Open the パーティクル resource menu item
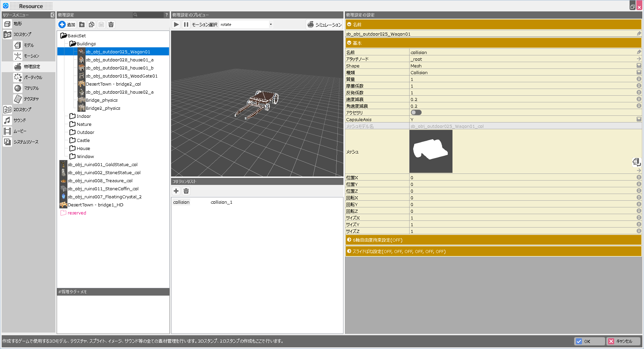This screenshot has height=349, width=644. [33, 78]
